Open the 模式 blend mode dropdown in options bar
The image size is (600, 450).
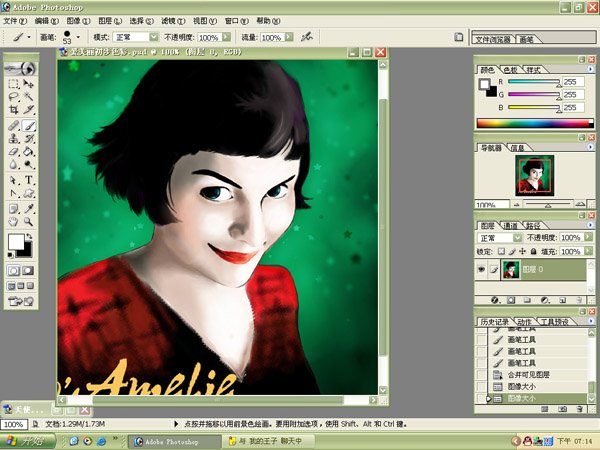[x=154, y=37]
